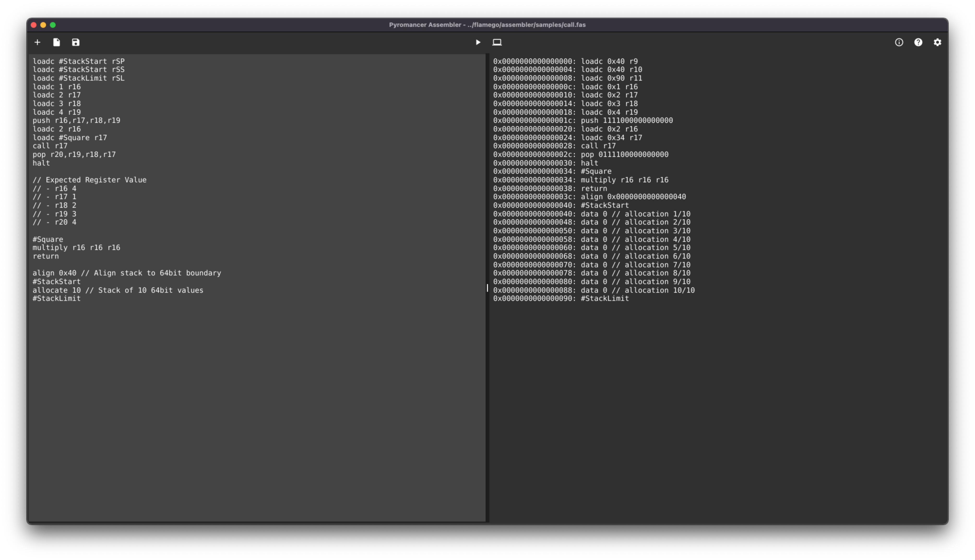Click the green zoom window button
The width and height of the screenshot is (975, 560).
53,25
